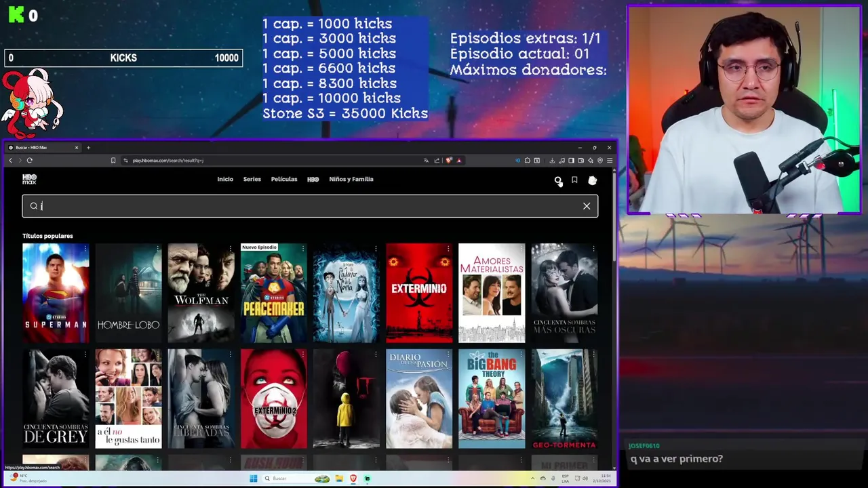Open A él no le gustas tanto poster
This screenshot has height=488, width=868.
tap(128, 399)
